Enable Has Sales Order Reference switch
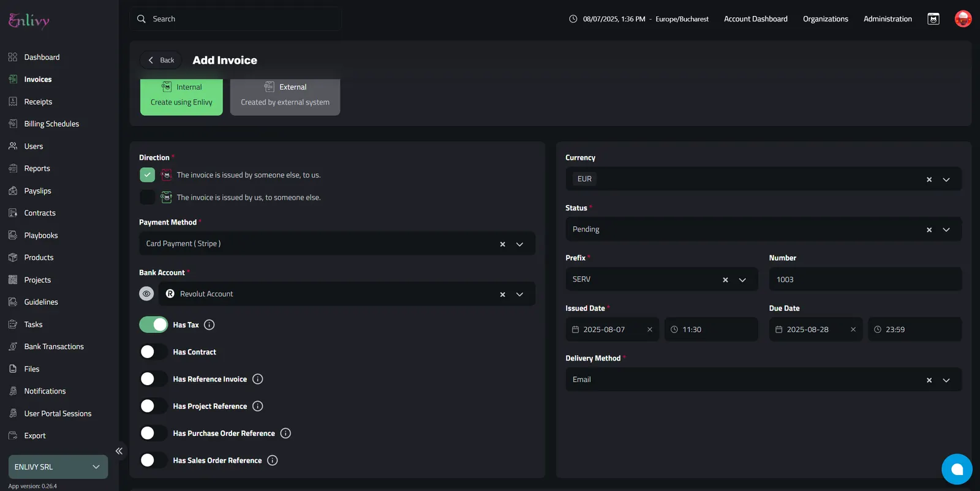980x491 pixels. click(153, 460)
